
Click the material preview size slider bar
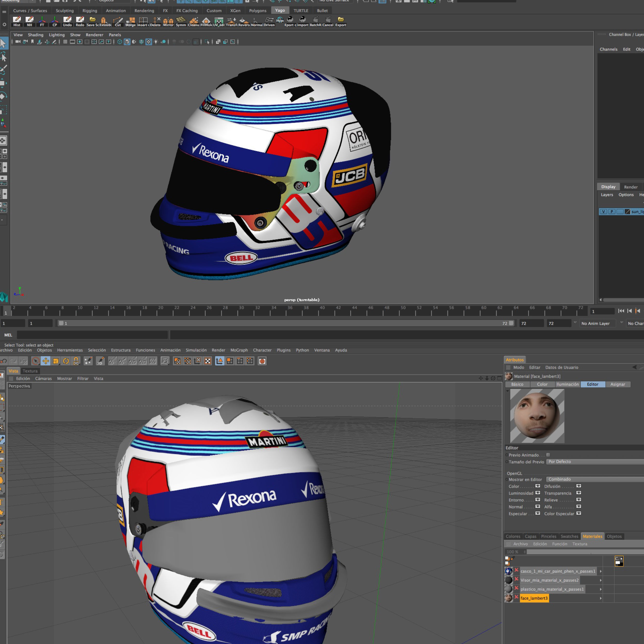[585, 552]
